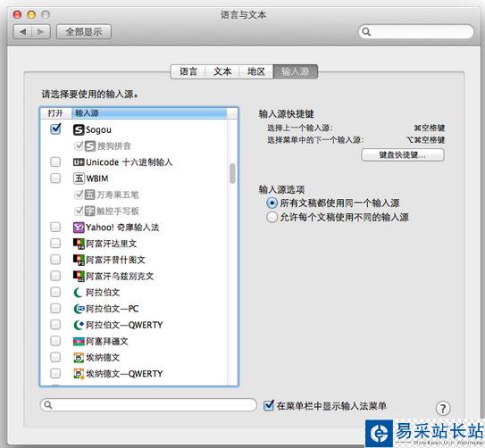Click the WBIM 五 icon
Image resolution: width=485 pixels, height=448 pixels.
(x=79, y=178)
